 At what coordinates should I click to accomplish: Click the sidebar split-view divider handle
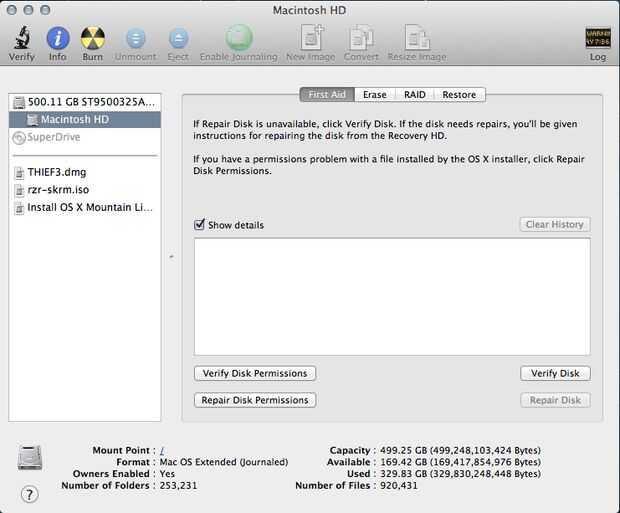pyautogui.click(x=172, y=257)
